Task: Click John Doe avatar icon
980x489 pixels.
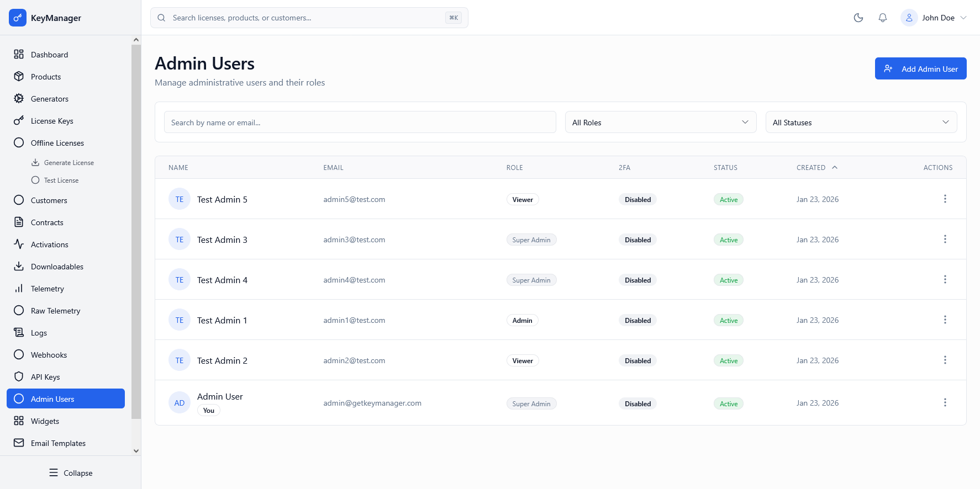Action: [x=909, y=18]
